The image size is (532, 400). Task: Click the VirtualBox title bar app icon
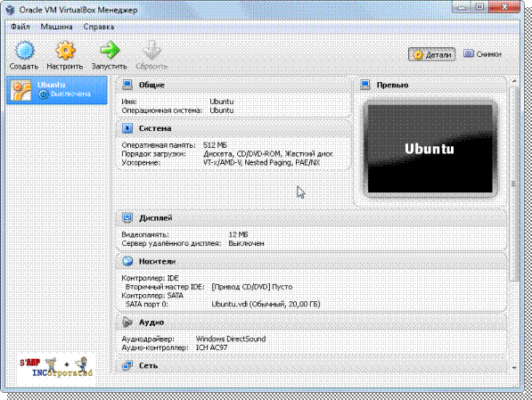point(10,10)
